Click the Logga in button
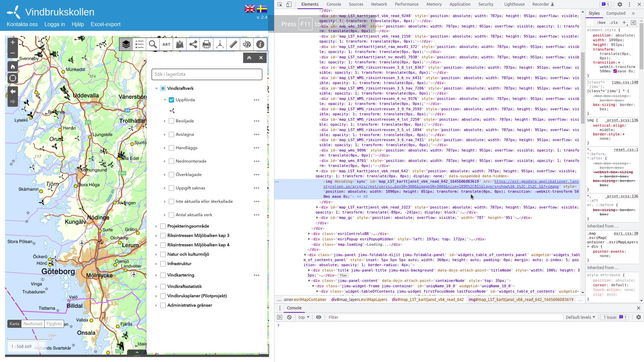Screen dimensions: 644x362 (54, 24)
